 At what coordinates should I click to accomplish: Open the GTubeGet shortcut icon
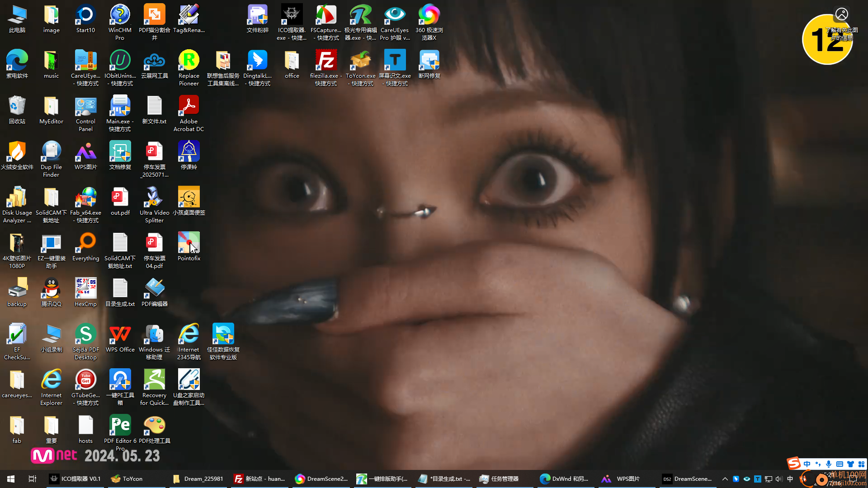click(85, 387)
